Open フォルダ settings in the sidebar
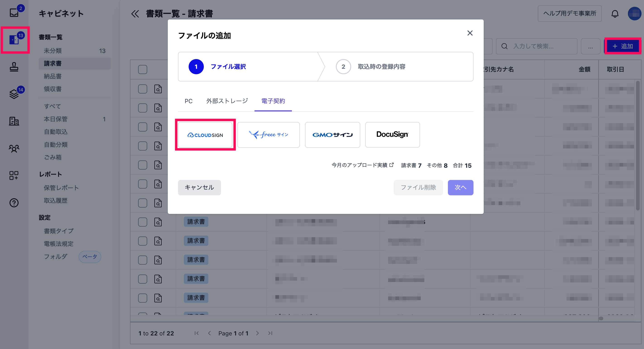Screen dimensions: 644x349 coord(55,257)
